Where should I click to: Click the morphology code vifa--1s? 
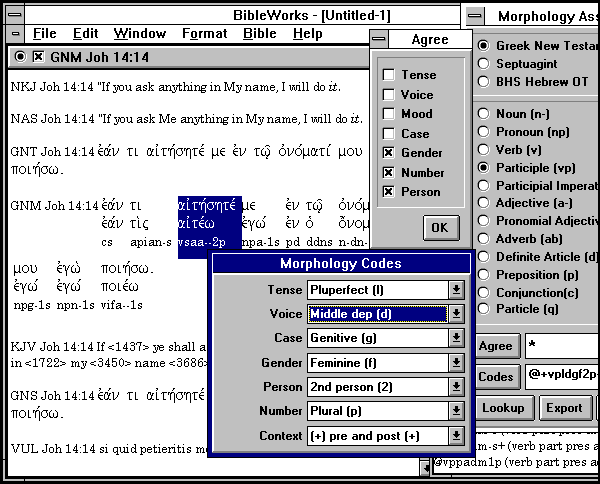(122, 305)
